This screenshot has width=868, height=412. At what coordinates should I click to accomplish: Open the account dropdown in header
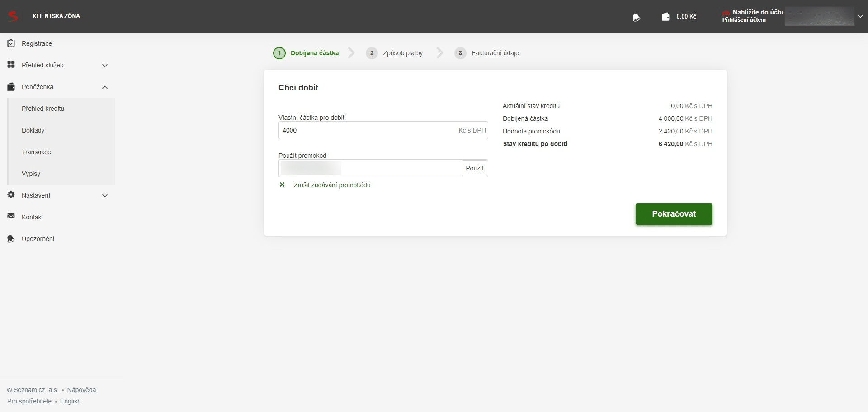860,16
